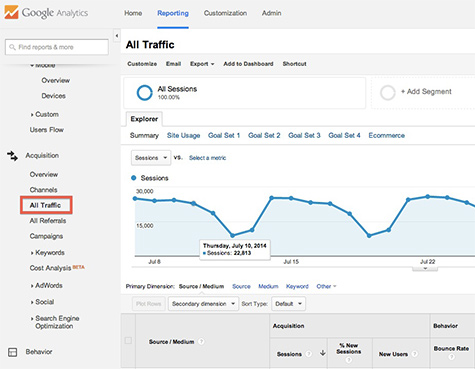Switch to the Ecommerce view
Screen dimensions: 475x369
[386, 135]
